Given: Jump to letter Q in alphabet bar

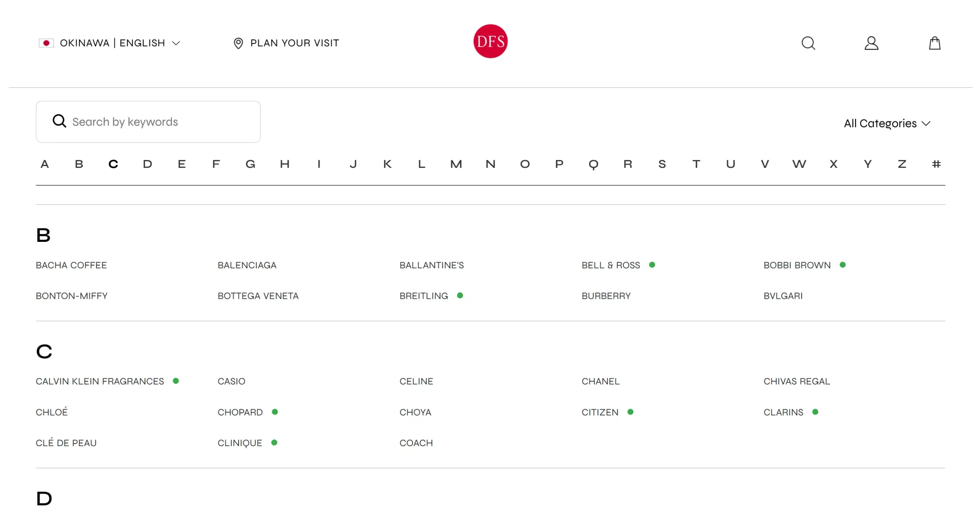Looking at the screenshot, I should pos(593,165).
